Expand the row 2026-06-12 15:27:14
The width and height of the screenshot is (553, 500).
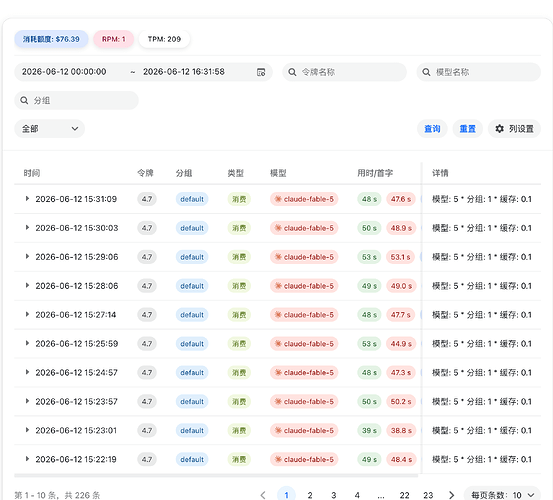tap(27, 314)
